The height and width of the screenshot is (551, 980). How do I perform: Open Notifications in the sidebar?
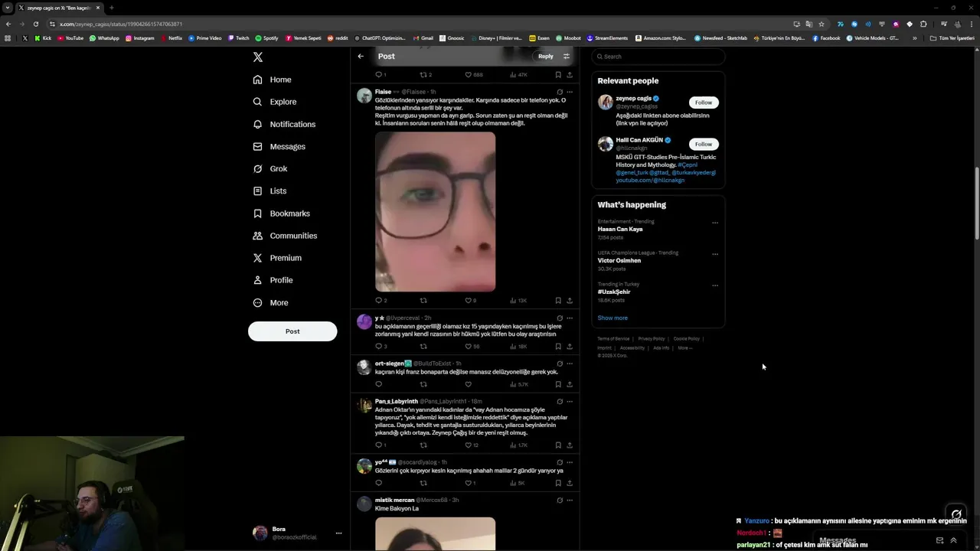pyautogui.click(x=284, y=124)
